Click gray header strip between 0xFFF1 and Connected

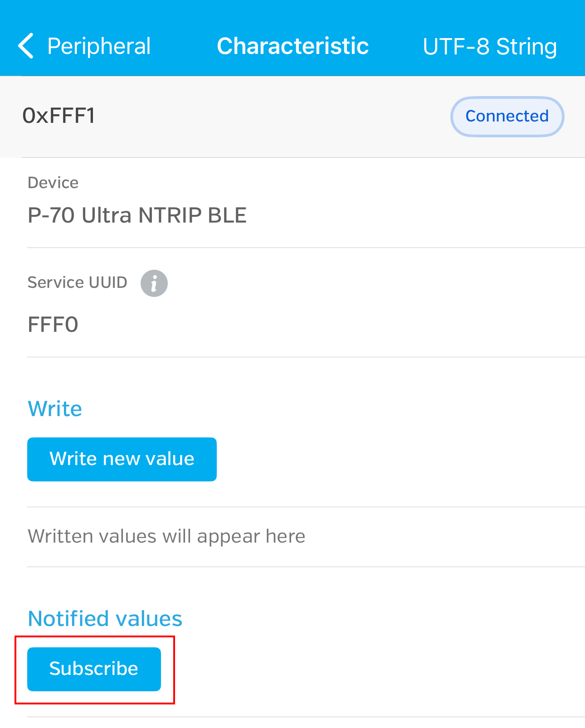[272, 116]
